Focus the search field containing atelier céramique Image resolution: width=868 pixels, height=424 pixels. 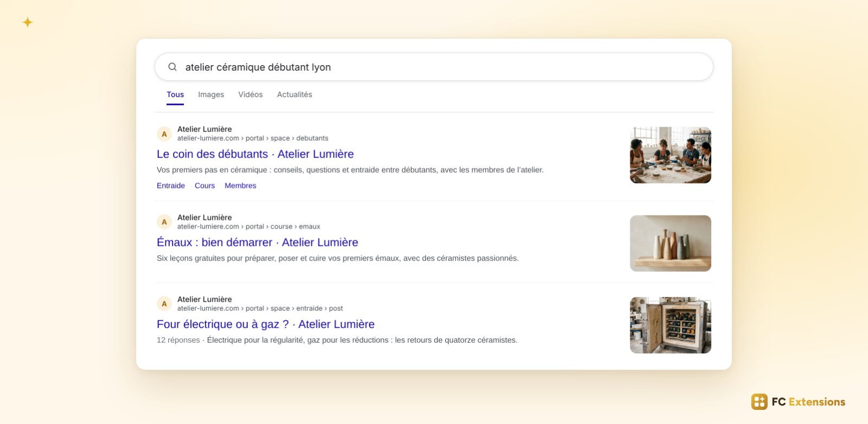(434, 67)
